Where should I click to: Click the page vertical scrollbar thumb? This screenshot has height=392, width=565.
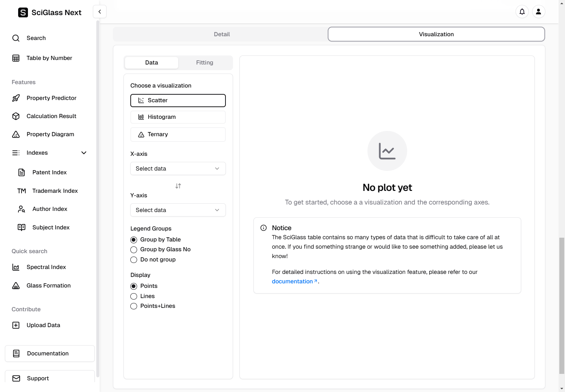562,306
